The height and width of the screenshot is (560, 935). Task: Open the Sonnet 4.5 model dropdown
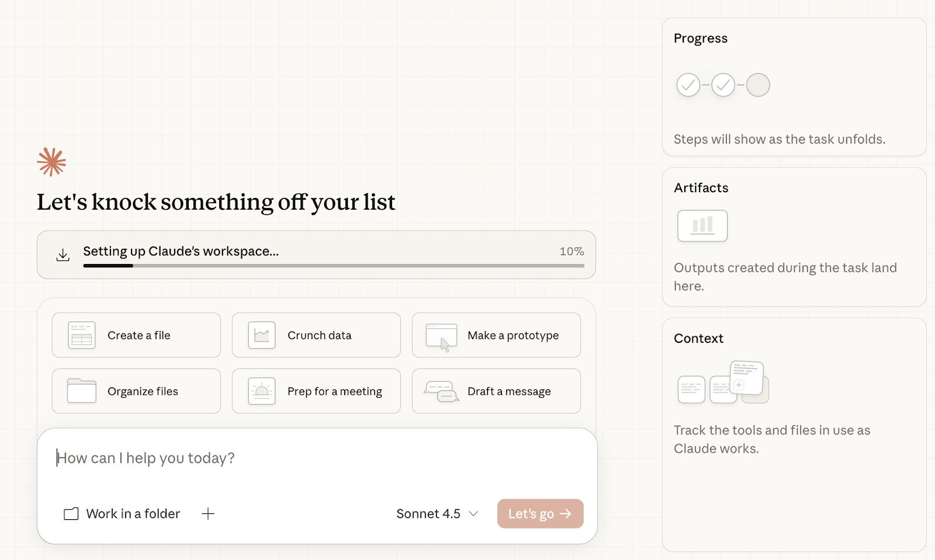pos(437,514)
